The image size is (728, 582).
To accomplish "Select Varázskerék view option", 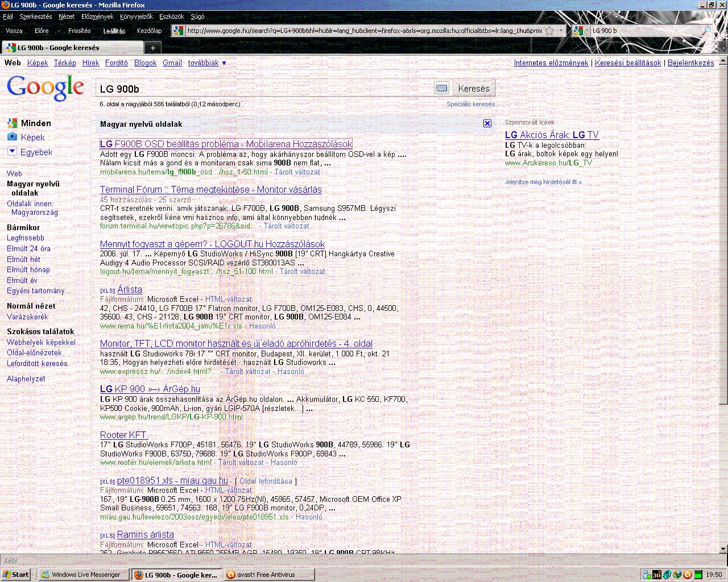I will click(x=27, y=317).
